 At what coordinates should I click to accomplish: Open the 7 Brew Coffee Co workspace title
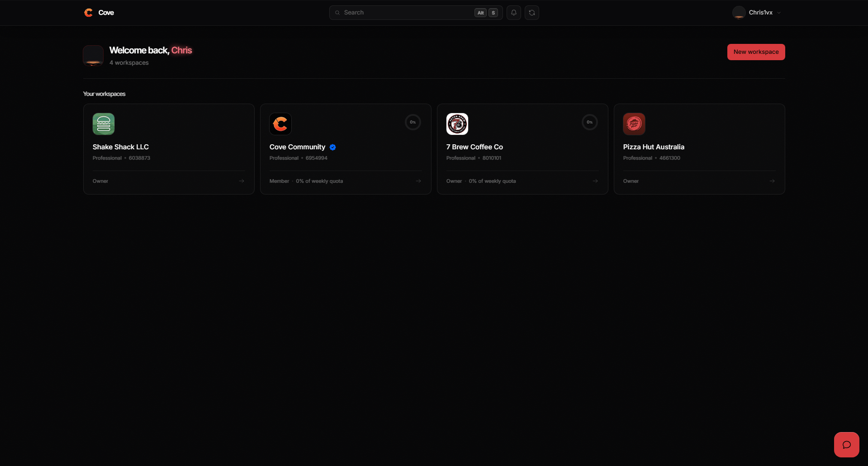pyautogui.click(x=474, y=147)
